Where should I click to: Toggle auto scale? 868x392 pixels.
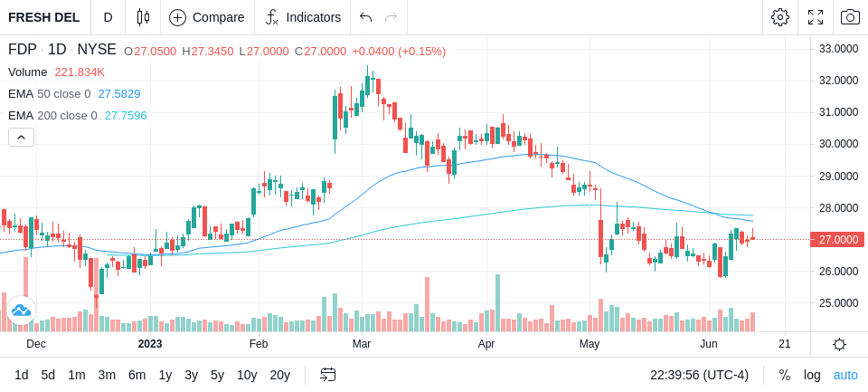(845, 376)
